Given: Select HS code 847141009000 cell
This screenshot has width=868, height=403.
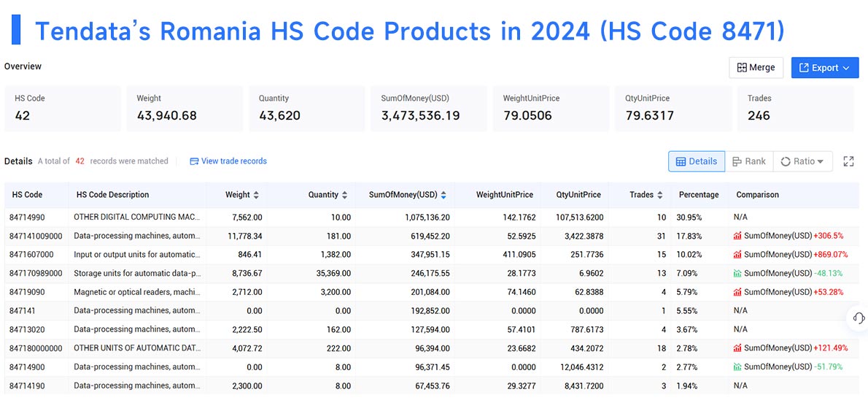Looking at the screenshot, I should pos(36,236).
